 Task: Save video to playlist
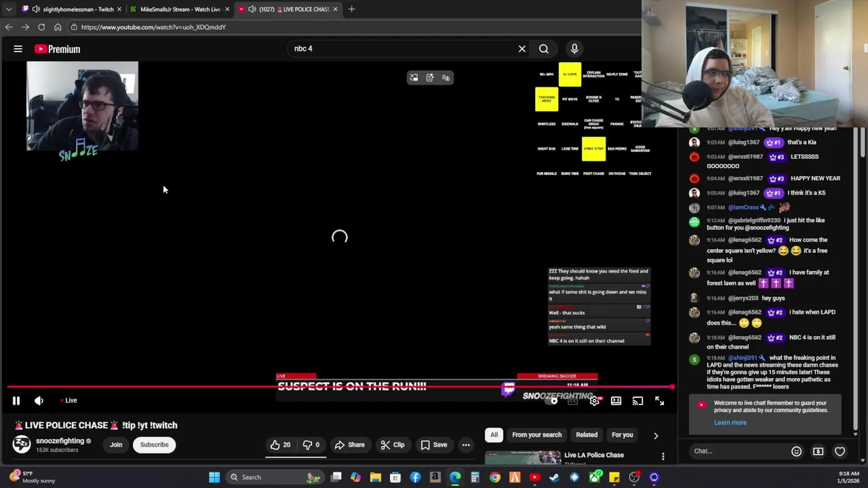[433, 445]
